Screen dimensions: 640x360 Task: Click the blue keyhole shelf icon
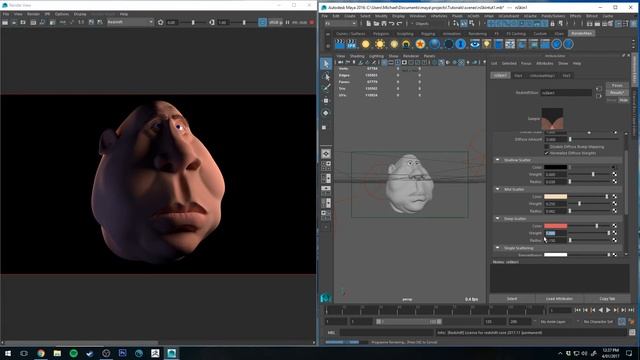pos(460,44)
